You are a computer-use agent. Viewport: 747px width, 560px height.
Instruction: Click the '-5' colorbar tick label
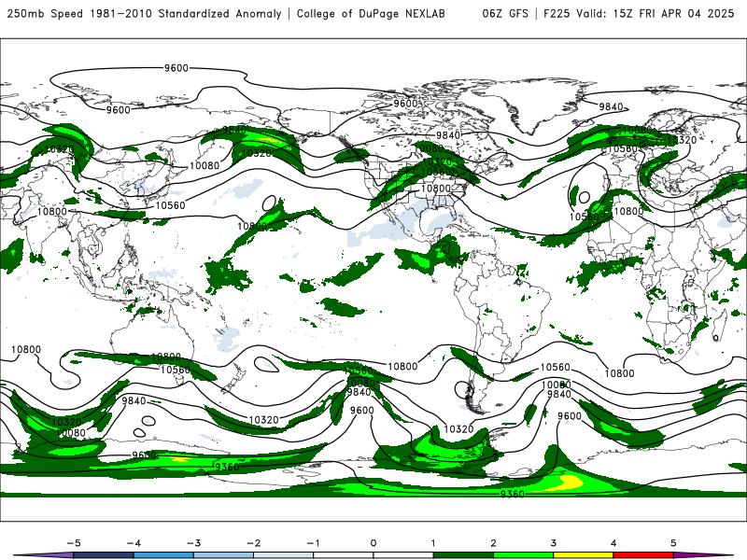[74, 543]
